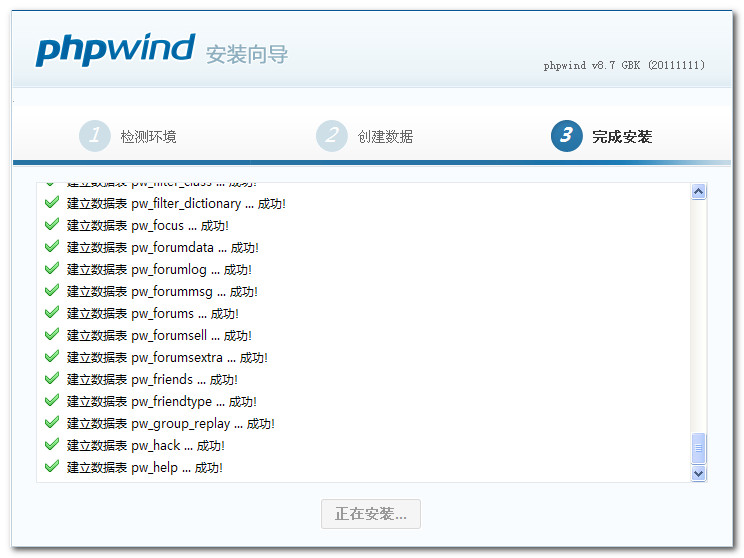Viewport: 744px width, 558px height.
Task: Click the step 1 circle icon
Action: pyautogui.click(x=95, y=136)
